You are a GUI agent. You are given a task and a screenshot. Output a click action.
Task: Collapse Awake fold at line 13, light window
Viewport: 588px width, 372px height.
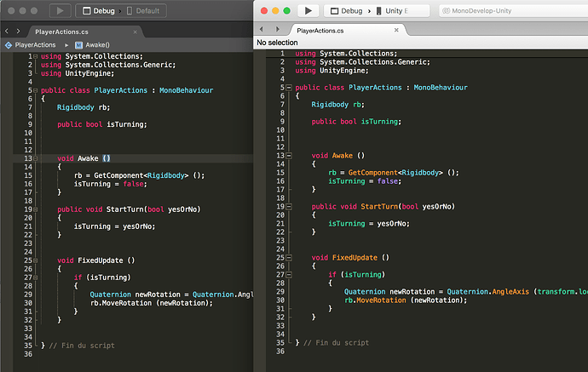tap(289, 156)
